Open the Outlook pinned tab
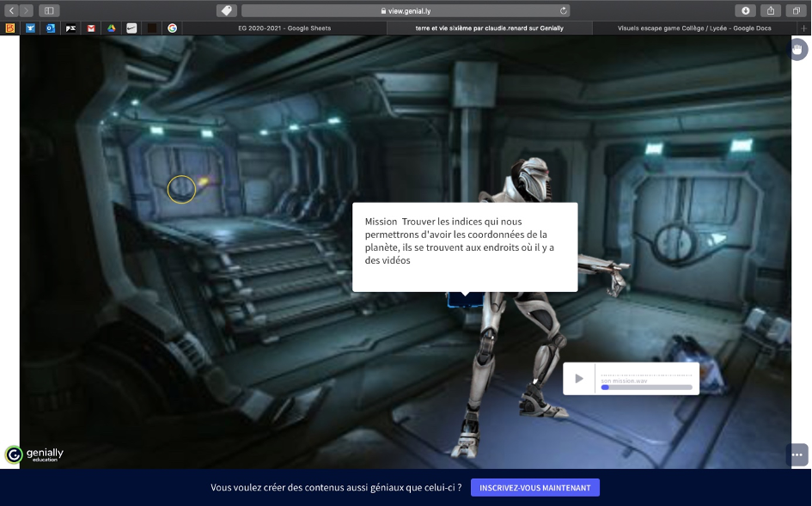Screen dimensions: 812x506 point(50,28)
